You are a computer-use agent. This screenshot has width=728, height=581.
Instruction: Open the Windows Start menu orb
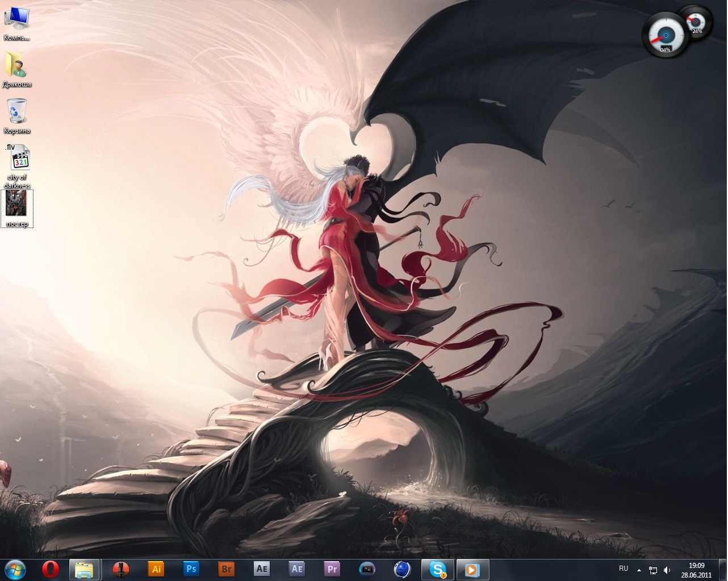(15, 569)
